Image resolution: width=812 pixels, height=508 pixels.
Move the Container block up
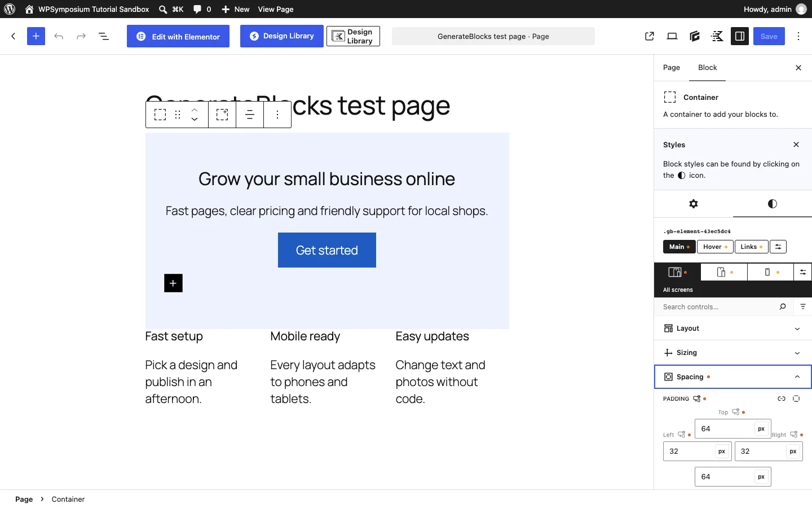(195, 110)
